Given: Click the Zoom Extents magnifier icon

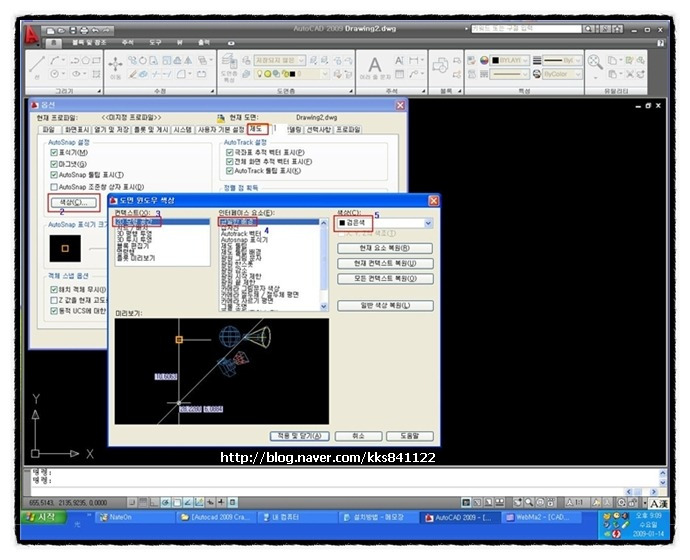Looking at the screenshot, I should (x=595, y=62).
